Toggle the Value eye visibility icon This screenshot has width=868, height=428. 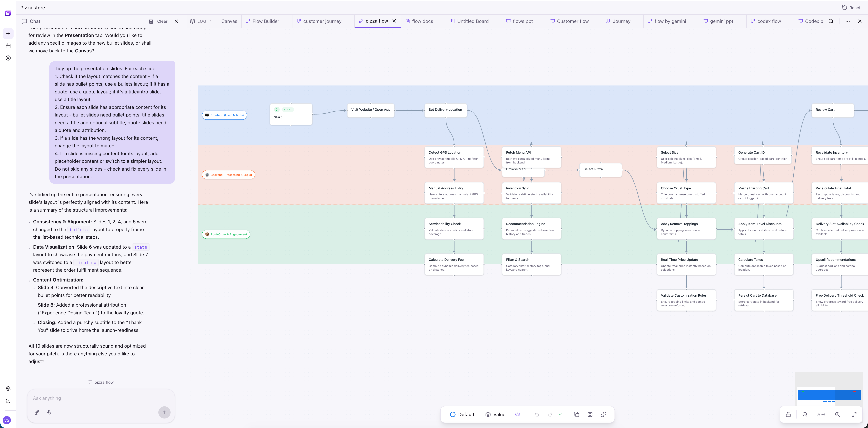(x=518, y=415)
